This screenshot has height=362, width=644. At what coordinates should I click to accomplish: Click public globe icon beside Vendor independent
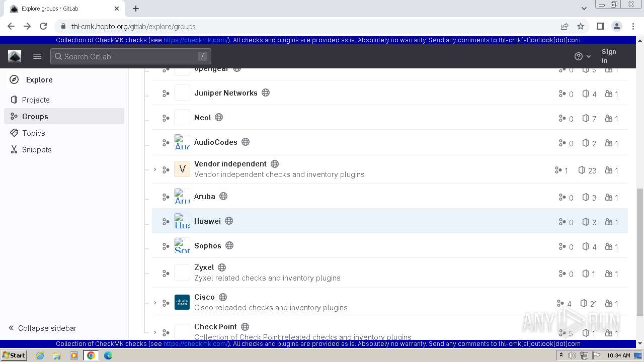click(x=275, y=163)
